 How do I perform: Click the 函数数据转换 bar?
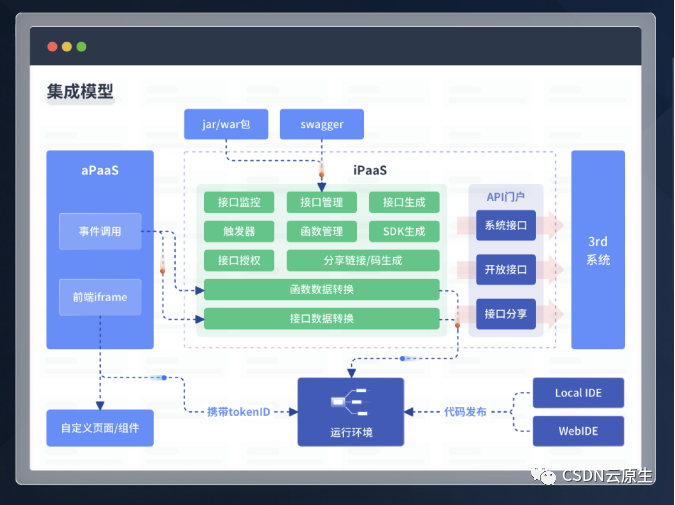322,289
